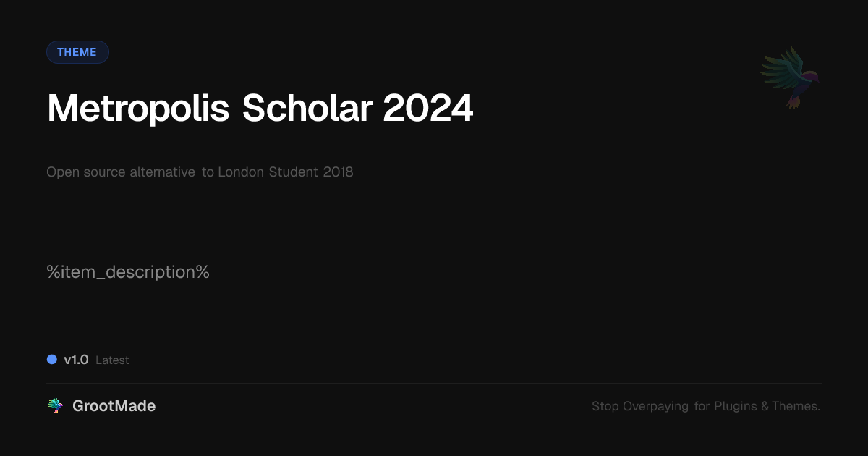Click the small GrootMade bird icon
Screen dimensions: 868x456
point(55,406)
